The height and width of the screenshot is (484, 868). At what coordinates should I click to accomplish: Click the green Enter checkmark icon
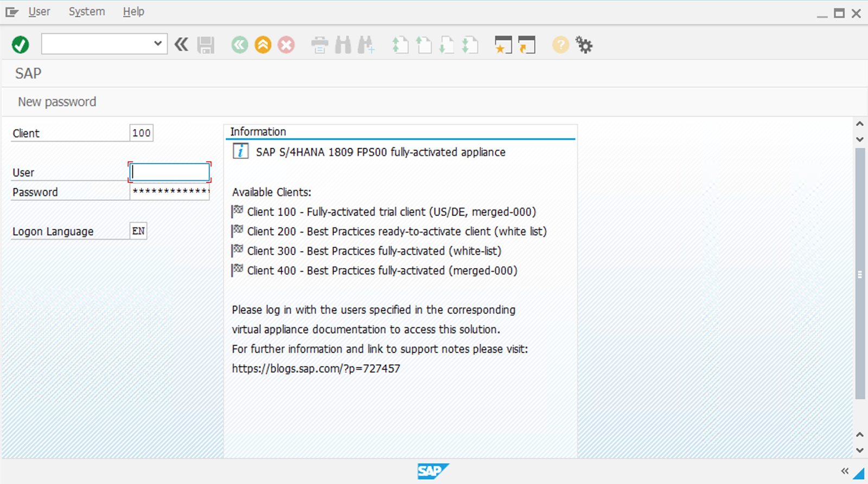pos(21,44)
